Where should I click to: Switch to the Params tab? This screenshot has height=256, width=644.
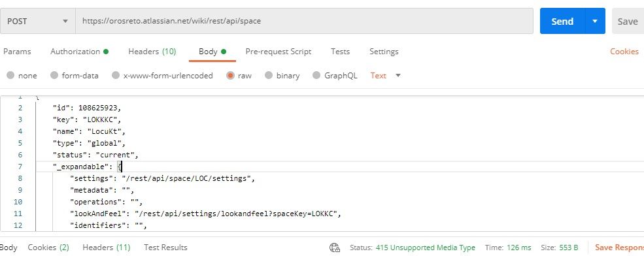click(17, 52)
